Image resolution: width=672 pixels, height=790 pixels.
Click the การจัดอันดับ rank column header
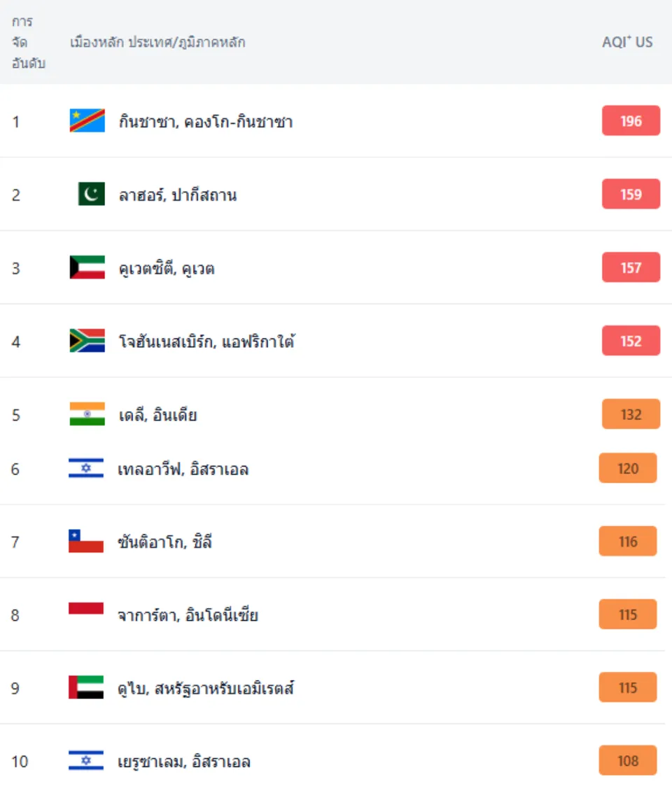[x=28, y=42]
